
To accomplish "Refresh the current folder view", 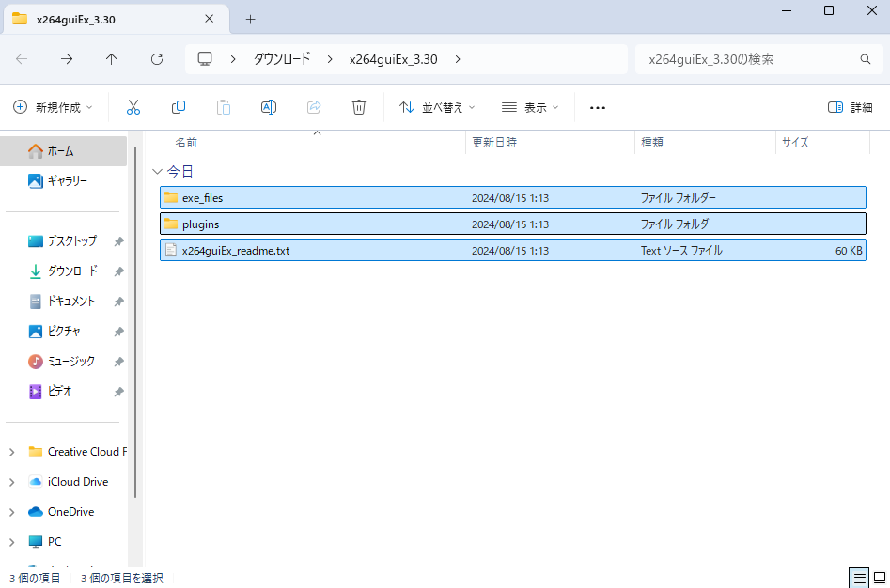I will (157, 59).
